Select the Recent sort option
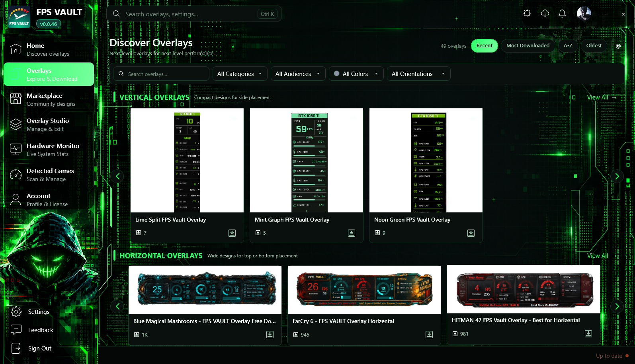 pos(485,46)
